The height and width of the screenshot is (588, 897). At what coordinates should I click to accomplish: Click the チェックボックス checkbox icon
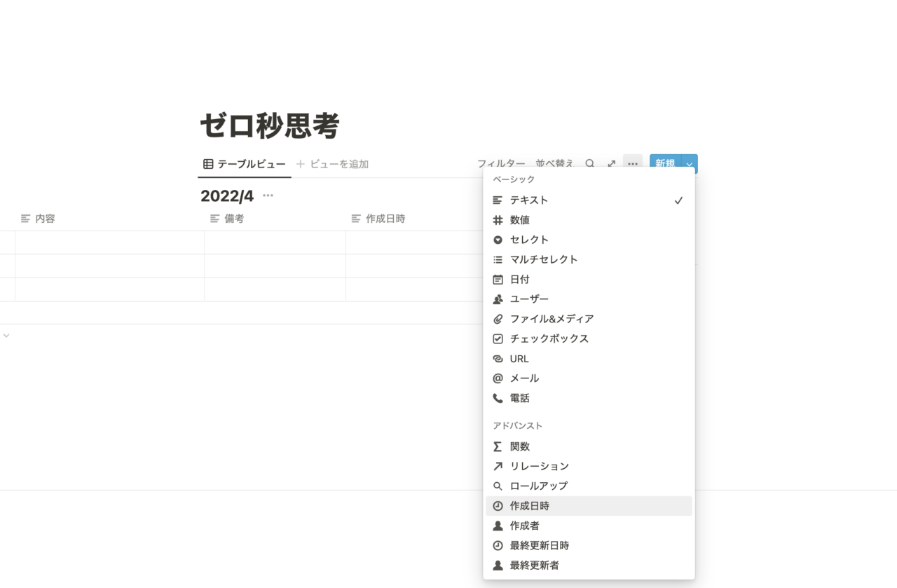click(x=498, y=339)
